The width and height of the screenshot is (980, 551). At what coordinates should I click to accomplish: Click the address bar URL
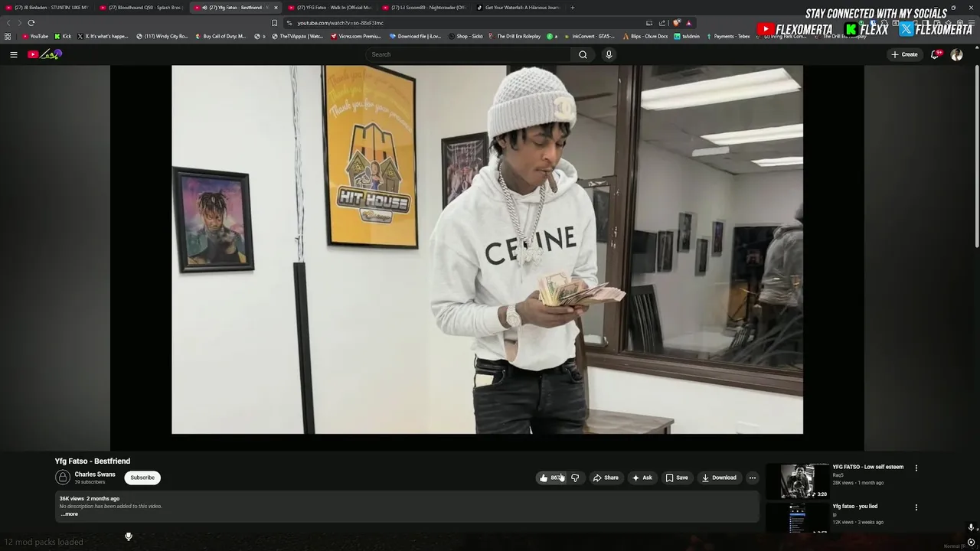point(341,23)
